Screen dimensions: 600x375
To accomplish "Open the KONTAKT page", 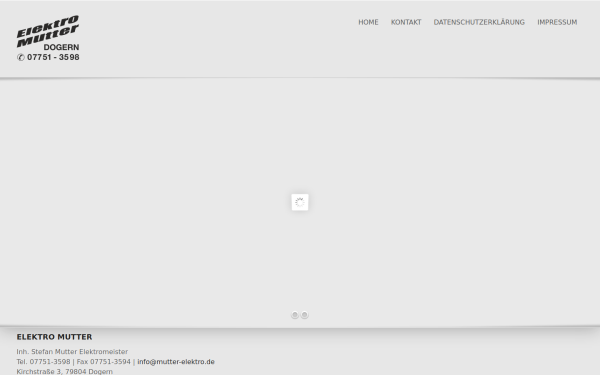I will point(406,22).
